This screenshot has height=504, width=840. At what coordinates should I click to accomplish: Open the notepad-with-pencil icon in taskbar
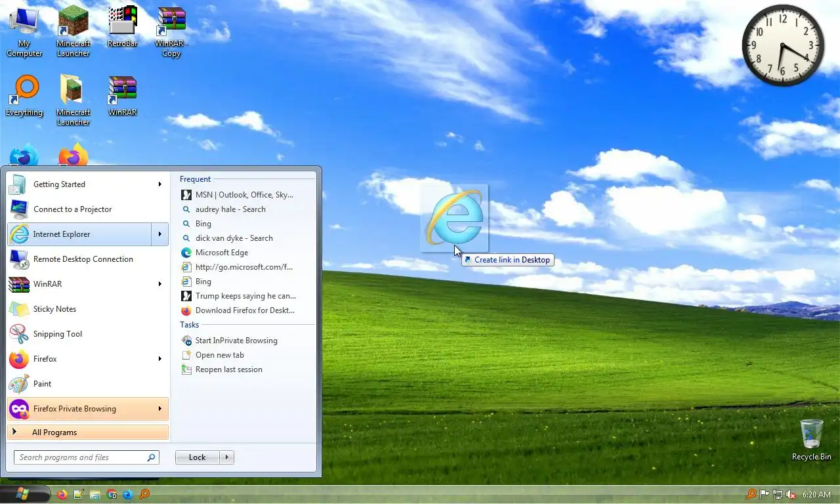tap(79, 494)
